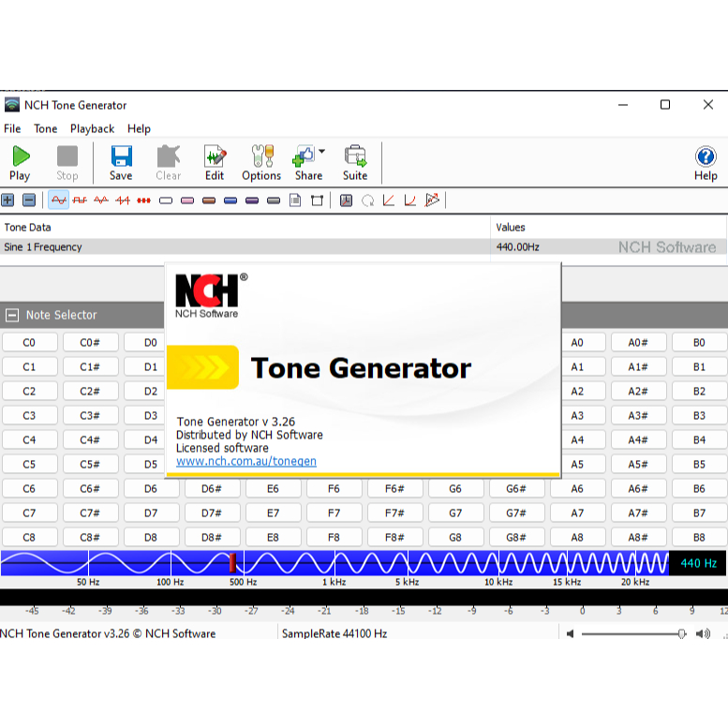Select the square wave waveform icon
The width and height of the screenshot is (728, 728).
80,201
